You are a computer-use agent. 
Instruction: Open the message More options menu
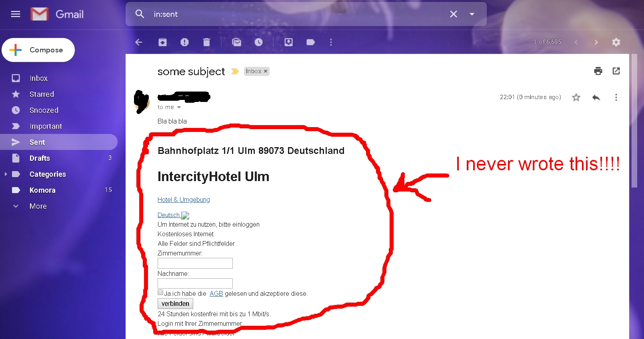[616, 97]
